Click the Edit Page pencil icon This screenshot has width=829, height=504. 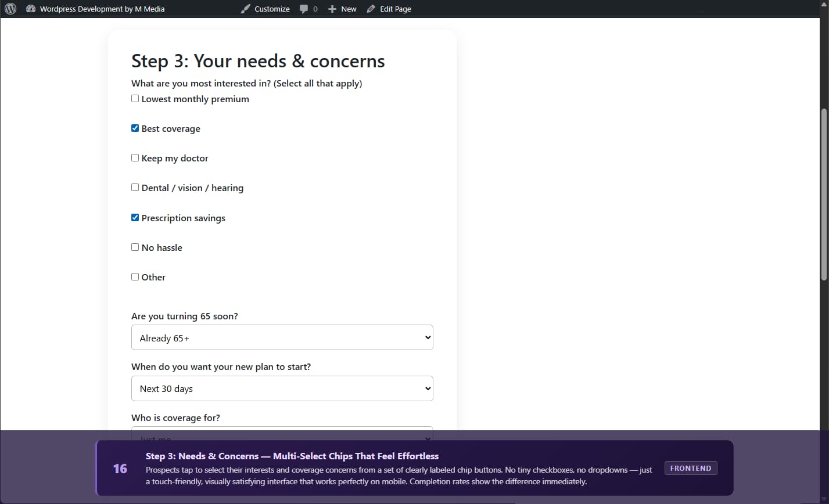[370, 9]
